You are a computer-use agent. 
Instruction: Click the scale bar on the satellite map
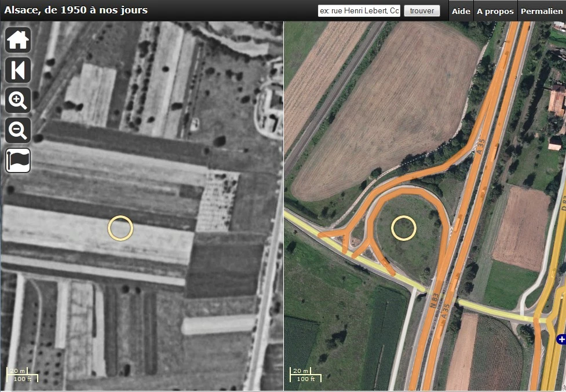305,375
